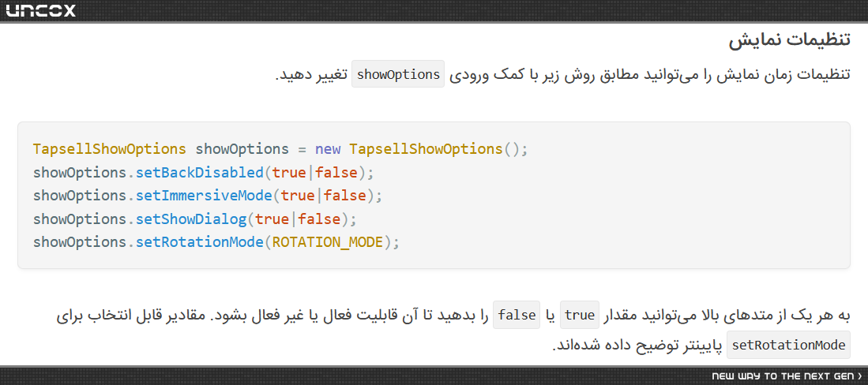
Task: Click the false inline code chip in paragraph
Action: [x=517, y=316]
